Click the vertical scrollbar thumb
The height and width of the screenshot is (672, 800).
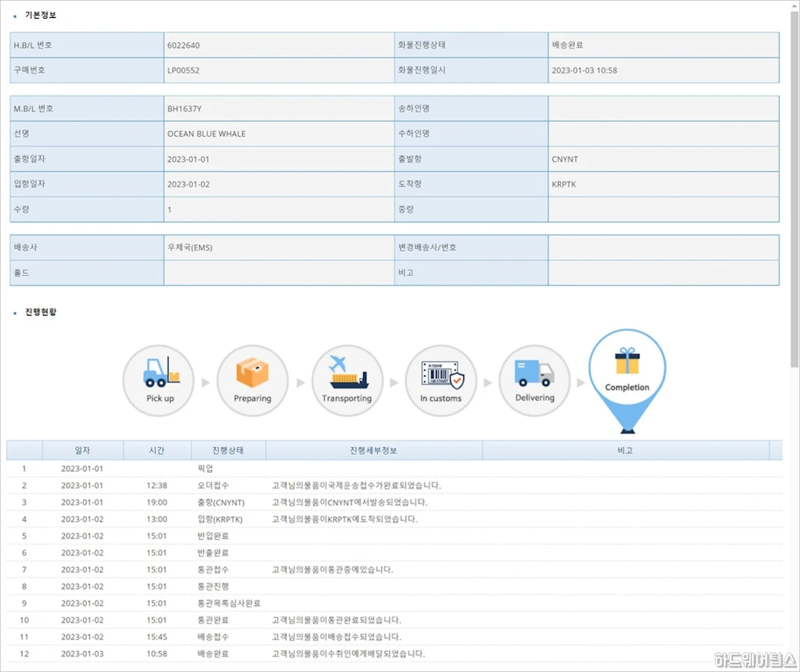[x=795, y=189]
